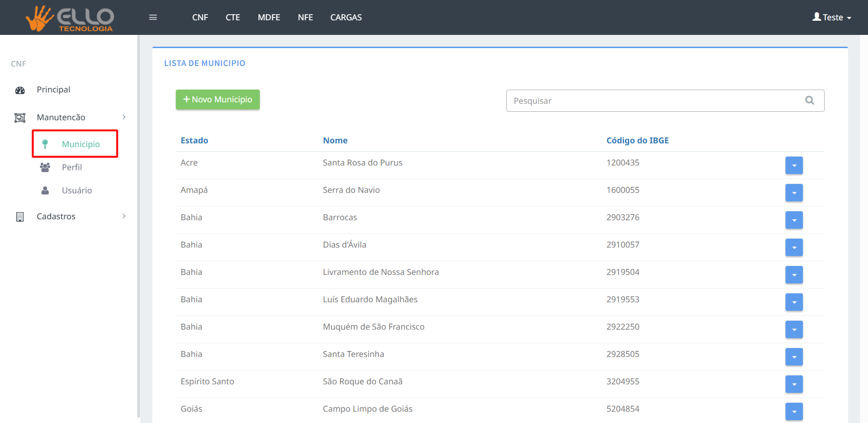Click the search magnifier icon

pyautogui.click(x=810, y=100)
